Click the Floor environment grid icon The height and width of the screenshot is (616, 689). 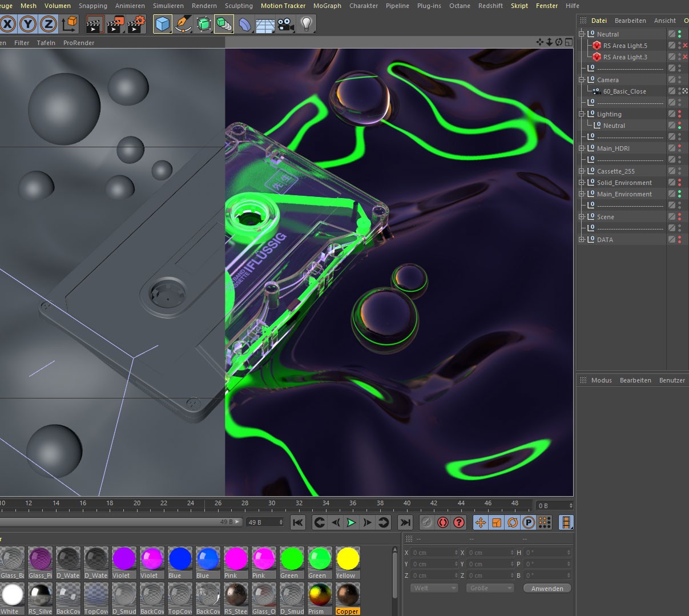265,25
